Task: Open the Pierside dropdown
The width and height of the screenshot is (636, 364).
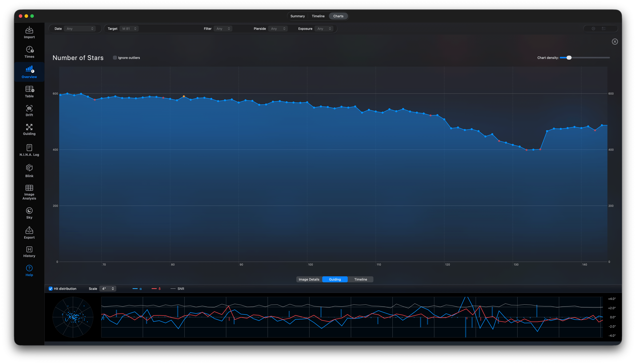Action: pyautogui.click(x=278, y=29)
